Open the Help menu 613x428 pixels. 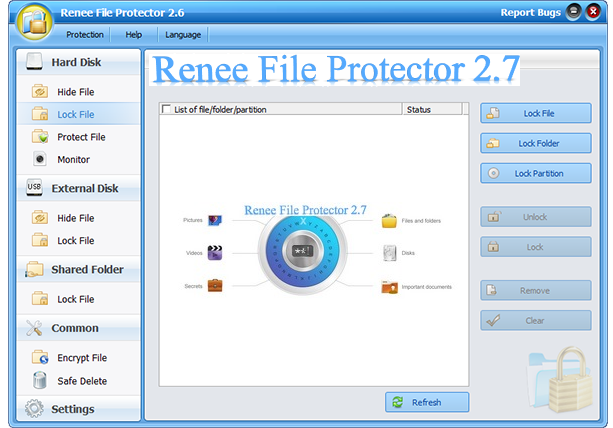[133, 35]
